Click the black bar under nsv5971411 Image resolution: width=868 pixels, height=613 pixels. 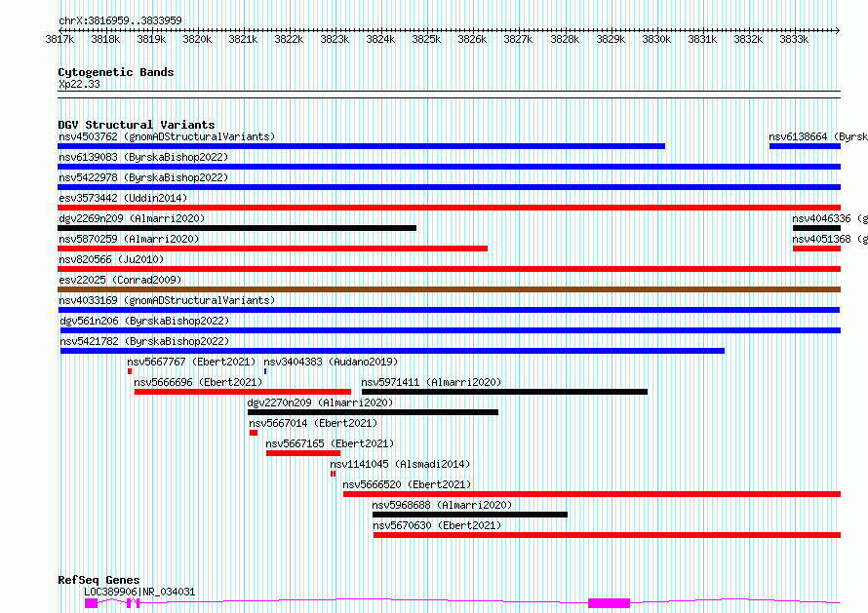click(x=504, y=392)
